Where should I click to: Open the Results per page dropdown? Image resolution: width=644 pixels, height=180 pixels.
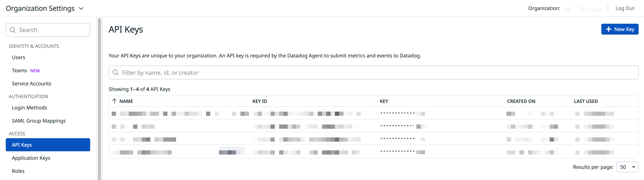pos(627,167)
